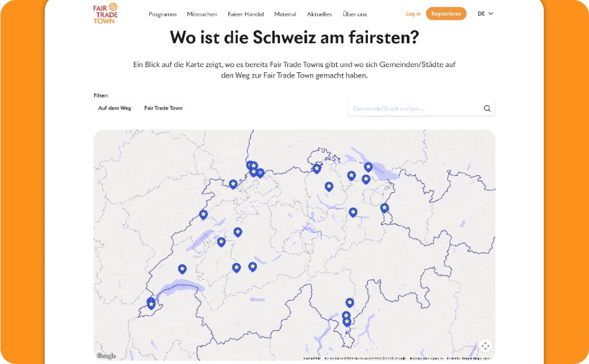The height and width of the screenshot is (364, 589).
Task: Click the magnifier icon in the search field
Action: pyautogui.click(x=487, y=109)
